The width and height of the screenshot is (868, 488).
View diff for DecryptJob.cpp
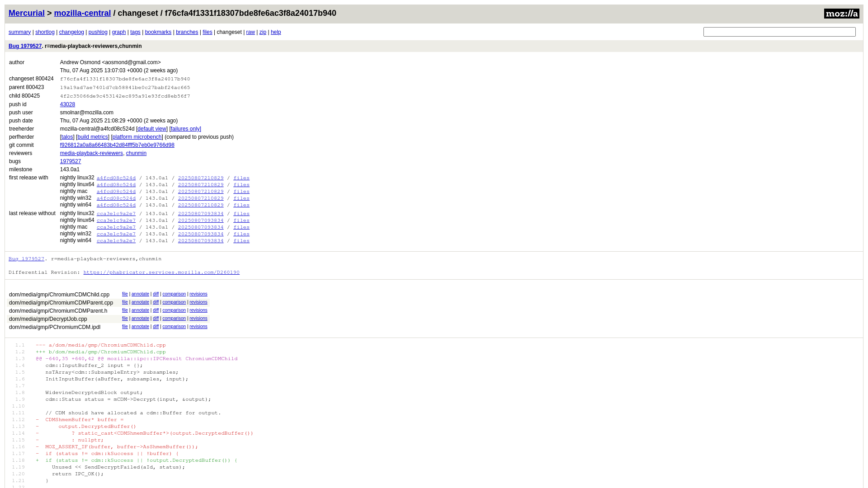(x=156, y=319)
